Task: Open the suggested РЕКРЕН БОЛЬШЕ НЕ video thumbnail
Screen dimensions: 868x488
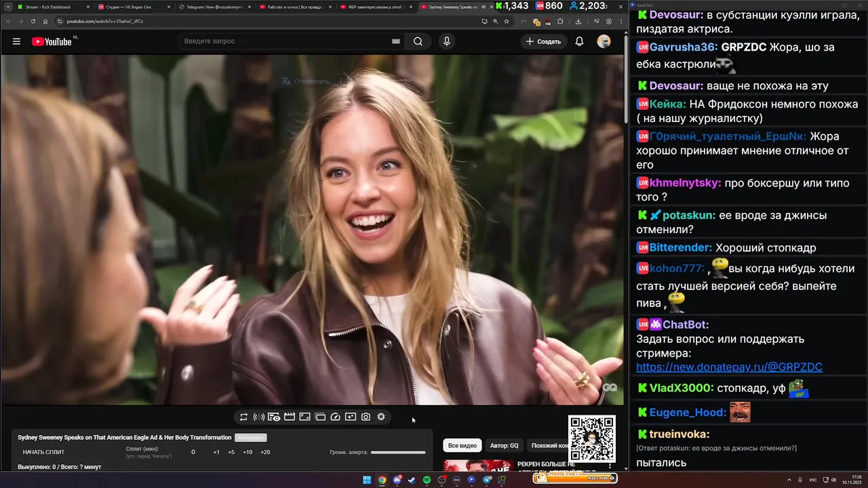Action: 477,466
